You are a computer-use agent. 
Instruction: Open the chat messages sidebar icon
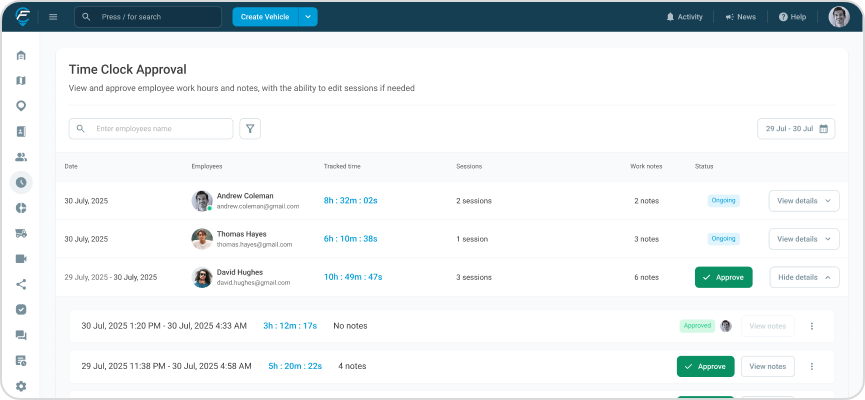click(x=21, y=335)
